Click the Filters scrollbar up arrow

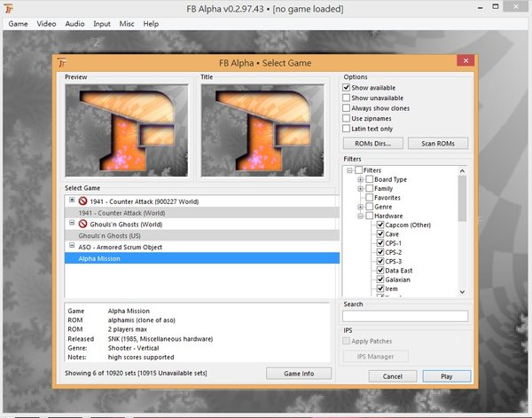462,170
